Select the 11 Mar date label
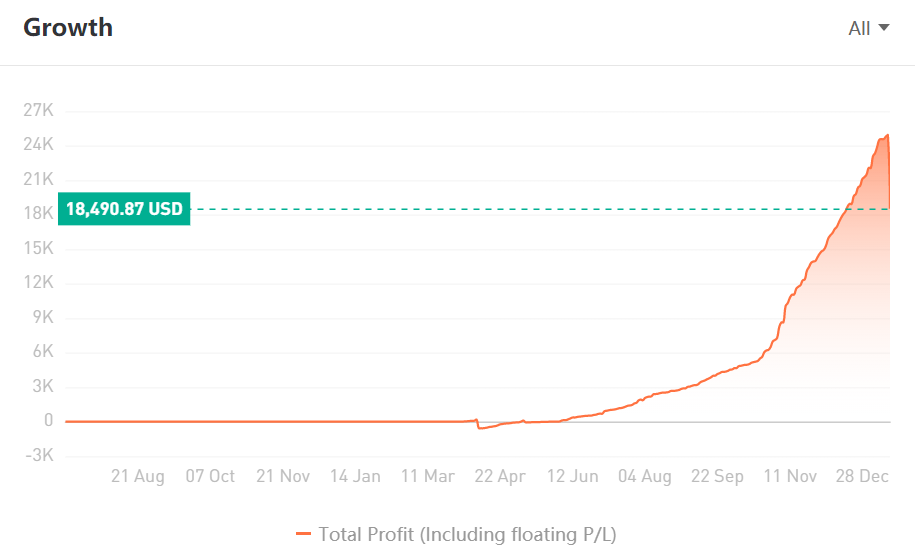 (427, 476)
